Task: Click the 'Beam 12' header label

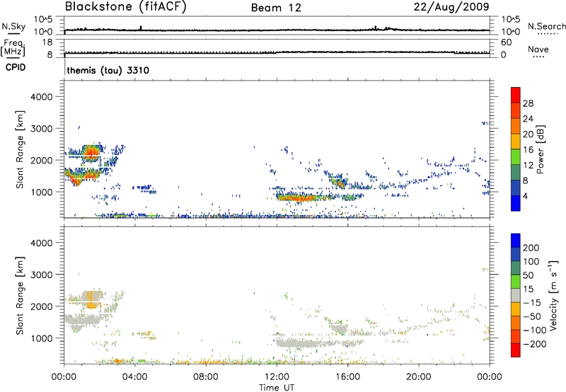Action: pos(276,8)
